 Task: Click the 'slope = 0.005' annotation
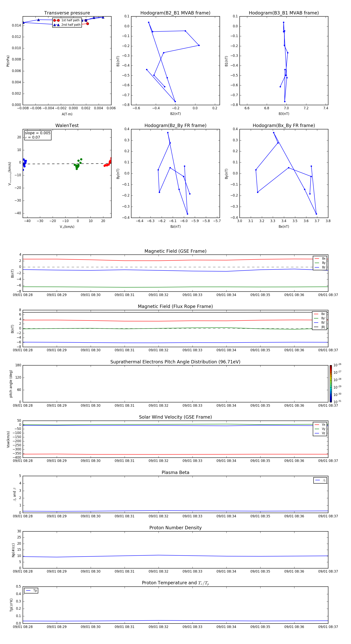point(38,133)
